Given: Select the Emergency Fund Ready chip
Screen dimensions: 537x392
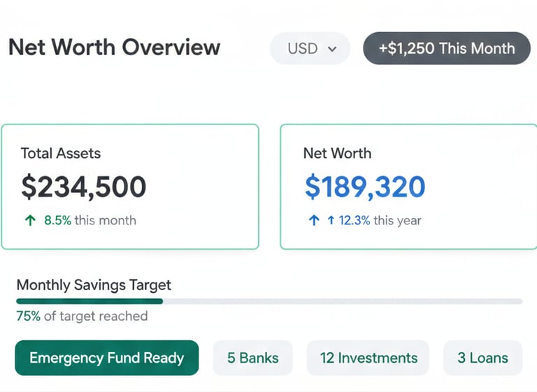Looking at the screenshot, I should [106, 358].
